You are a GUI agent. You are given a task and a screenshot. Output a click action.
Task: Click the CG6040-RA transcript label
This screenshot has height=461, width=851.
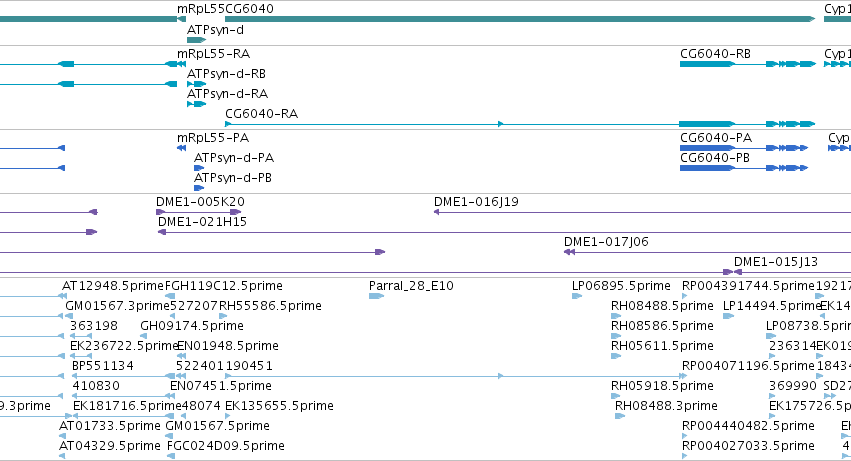point(262,114)
